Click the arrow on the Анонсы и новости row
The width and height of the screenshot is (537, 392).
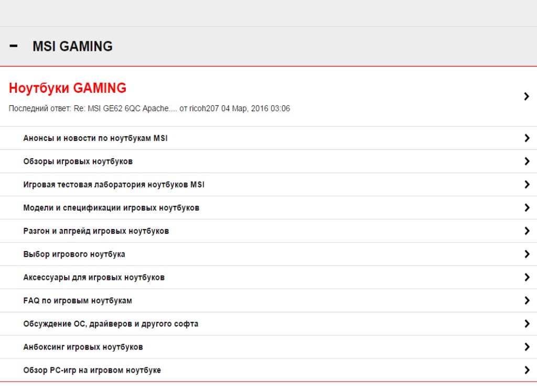tap(527, 138)
